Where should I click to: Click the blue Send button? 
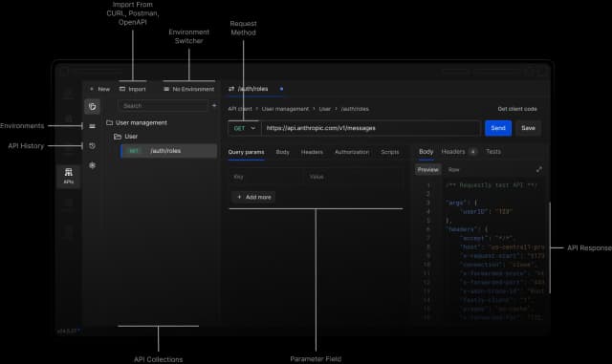pyautogui.click(x=498, y=128)
